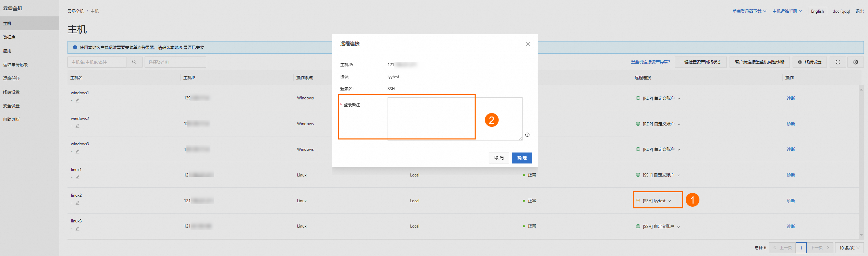Click the host name windows1
Screen dimensions: 868x256
(x=80, y=93)
